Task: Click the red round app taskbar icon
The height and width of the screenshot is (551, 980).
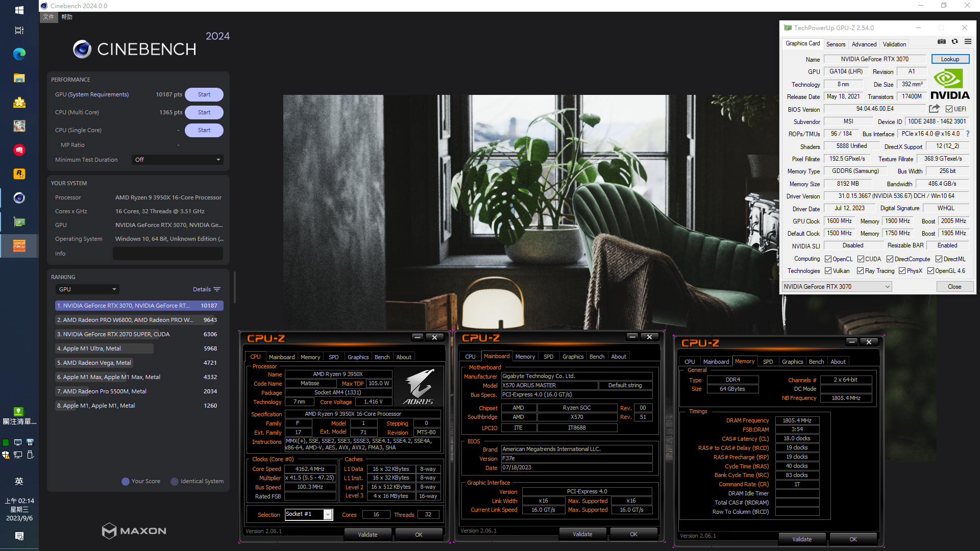Action: pos(19,150)
